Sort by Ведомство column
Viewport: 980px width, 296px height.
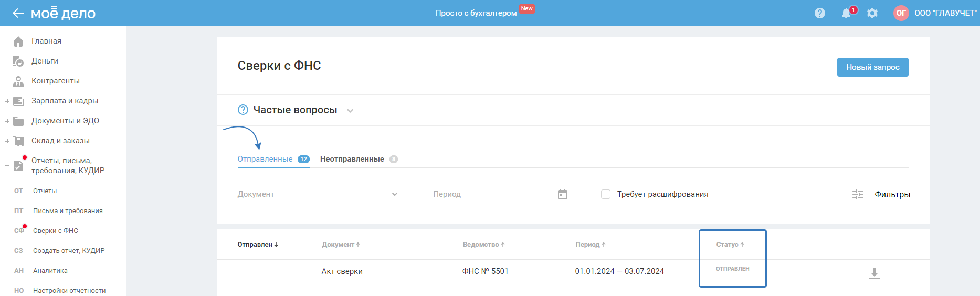point(483,245)
